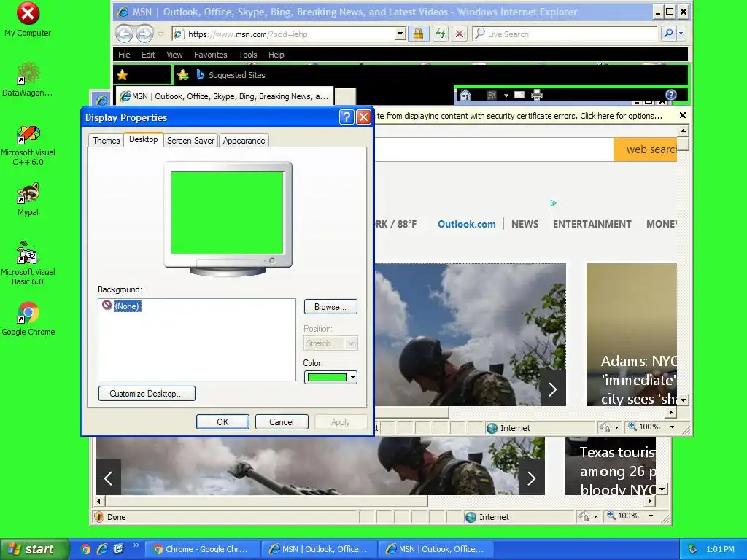
Task: Click the Favorites star button
Action: click(123, 75)
